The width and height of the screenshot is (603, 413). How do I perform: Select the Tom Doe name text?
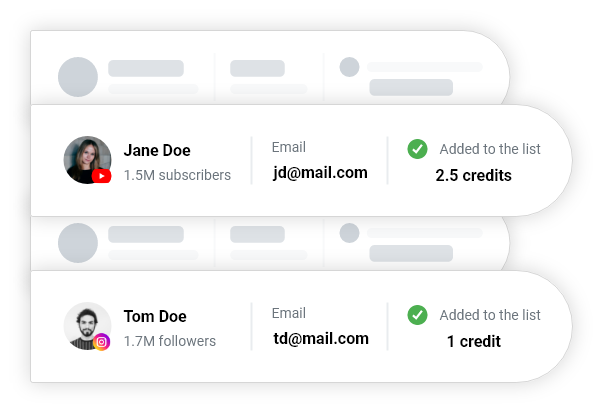(155, 316)
